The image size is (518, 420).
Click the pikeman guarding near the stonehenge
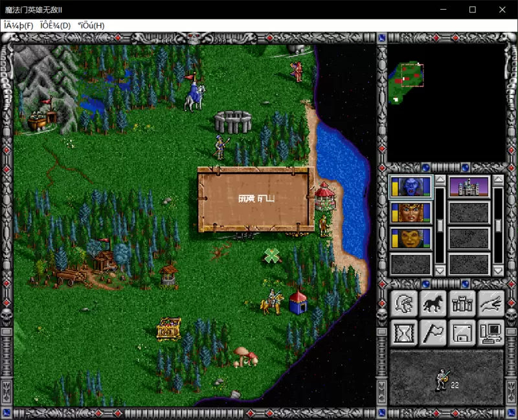[x=221, y=148]
